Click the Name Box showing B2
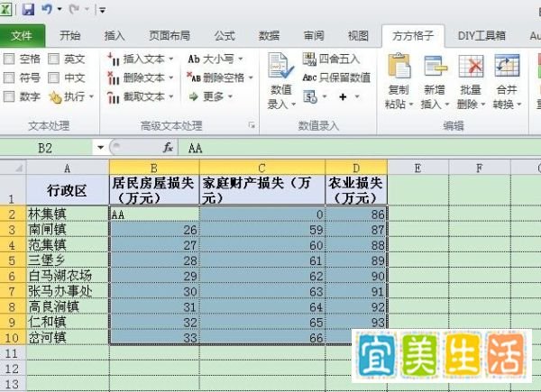Screen dimensions: 541x392 point(47,148)
